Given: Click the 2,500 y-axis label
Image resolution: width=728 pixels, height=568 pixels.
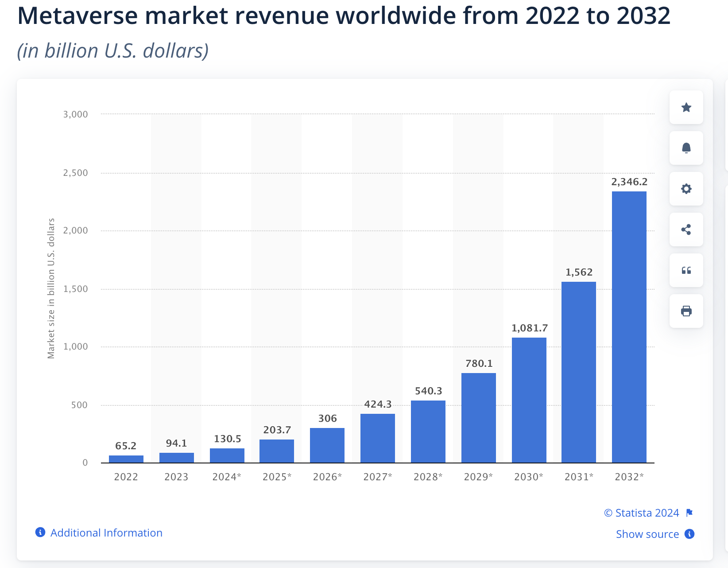Looking at the screenshot, I should 76,173.
